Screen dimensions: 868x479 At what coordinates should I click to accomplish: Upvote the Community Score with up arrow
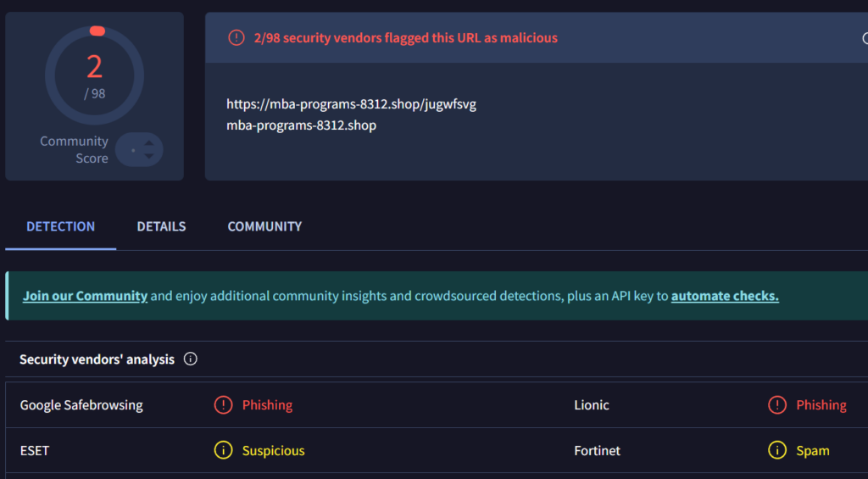[149, 143]
